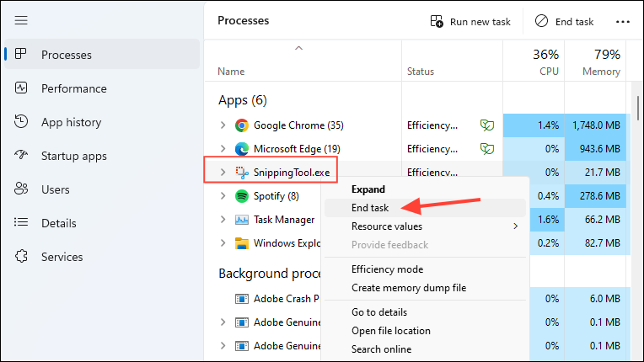Open the hamburger navigation menu
644x362 pixels.
coord(21,20)
